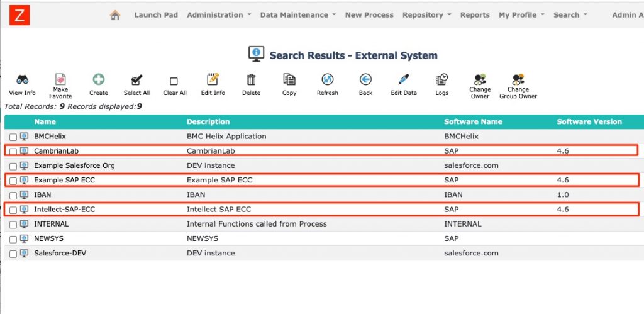Expand the Repository dropdown menu
Viewport: 644px width, 314px height.
pyautogui.click(x=427, y=15)
